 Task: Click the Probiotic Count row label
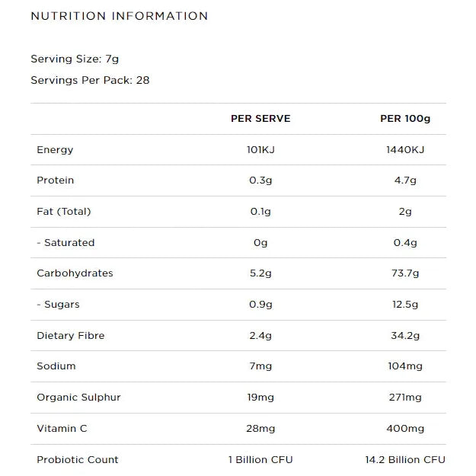[78, 460]
